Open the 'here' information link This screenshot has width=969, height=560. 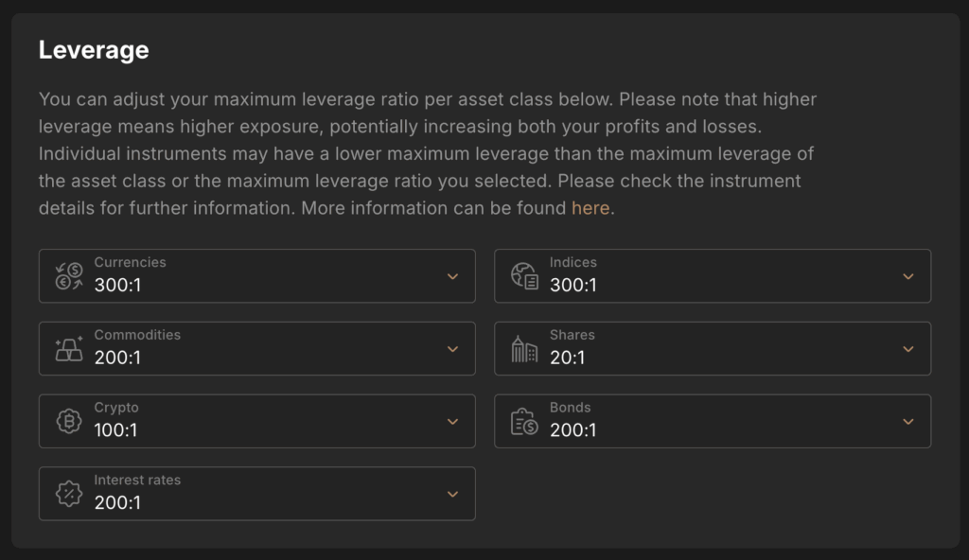tap(591, 207)
